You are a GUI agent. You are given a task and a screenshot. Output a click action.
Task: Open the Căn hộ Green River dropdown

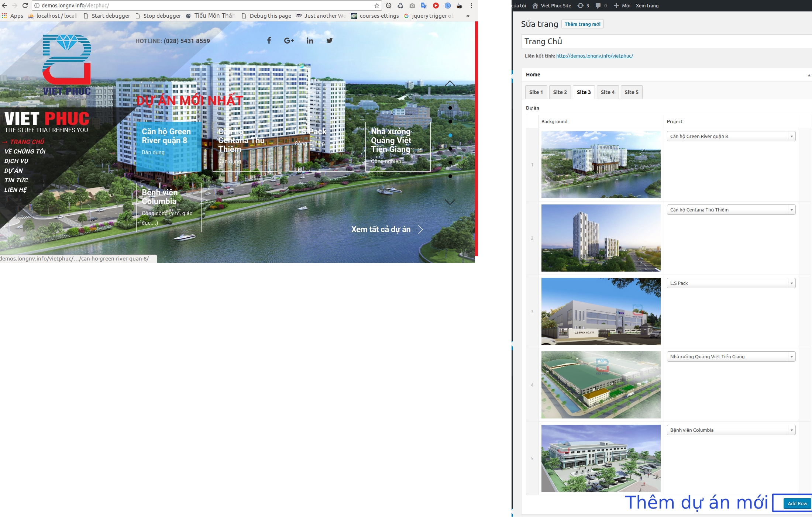(x=731, y=136)
